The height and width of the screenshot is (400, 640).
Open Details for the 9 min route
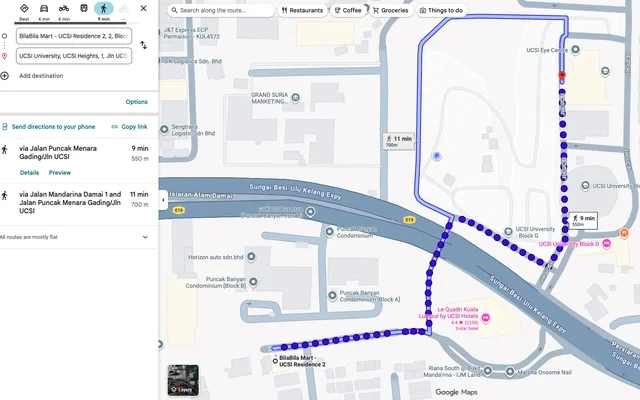(29, 173)
